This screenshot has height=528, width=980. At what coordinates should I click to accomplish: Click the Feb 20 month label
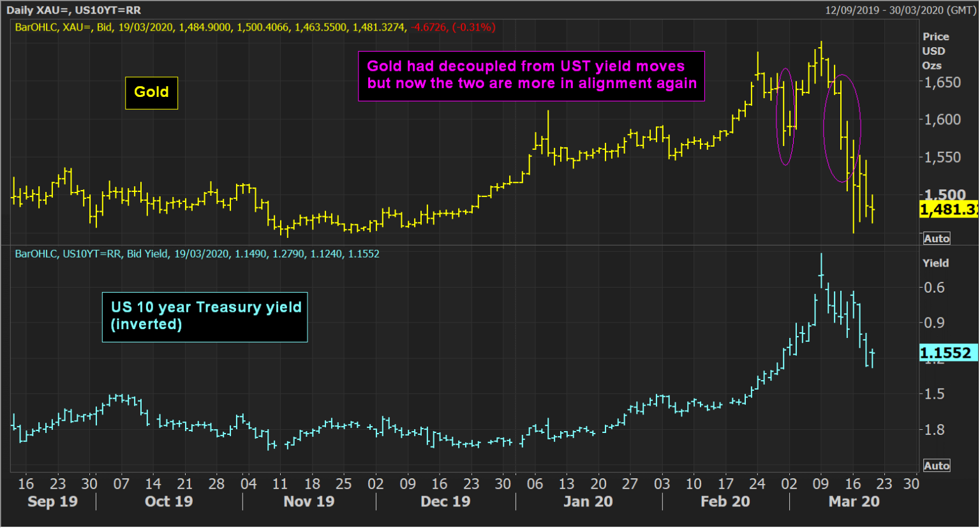[725, 502]
